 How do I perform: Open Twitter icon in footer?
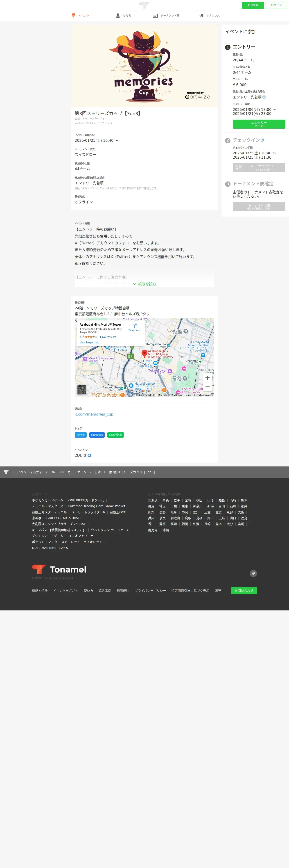tap(253, 573)
